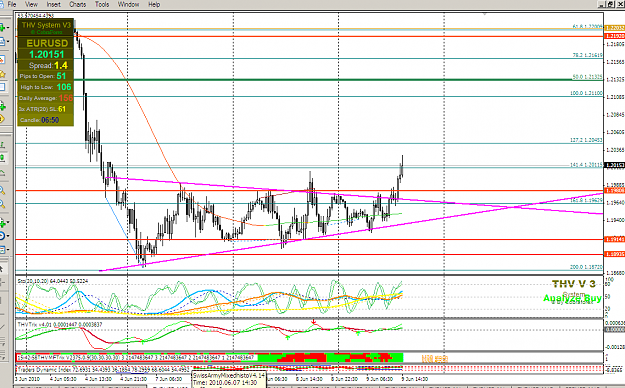Click the Daily Average 156 row
This screenshot has width=625, height=388.
tap(45, 98)
